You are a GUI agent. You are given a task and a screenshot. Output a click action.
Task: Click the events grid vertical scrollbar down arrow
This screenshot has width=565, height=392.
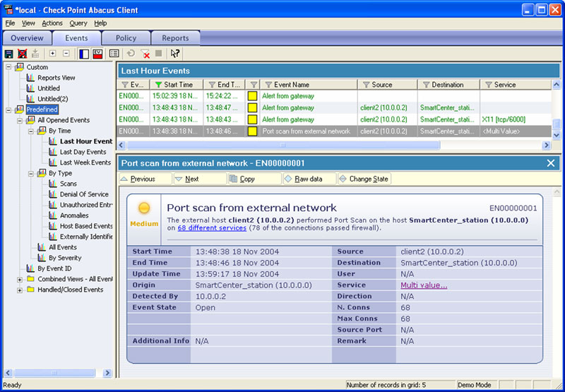tap(557, 135)
